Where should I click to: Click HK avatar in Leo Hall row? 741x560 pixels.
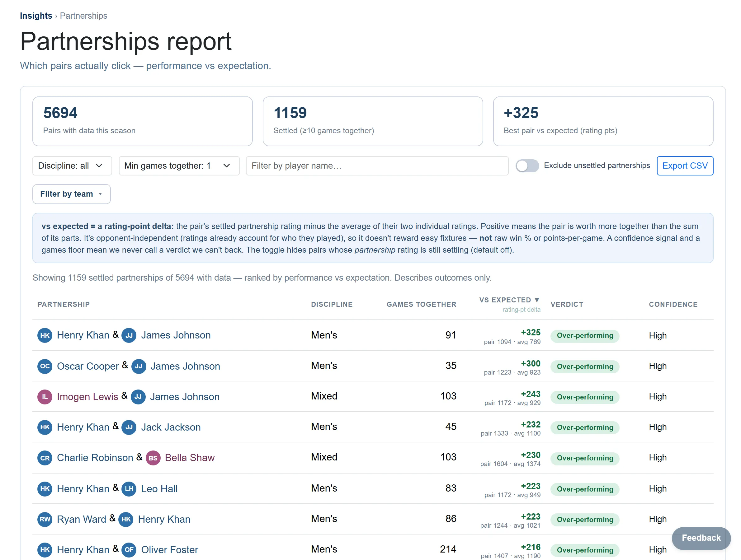(x=45, y=489)
